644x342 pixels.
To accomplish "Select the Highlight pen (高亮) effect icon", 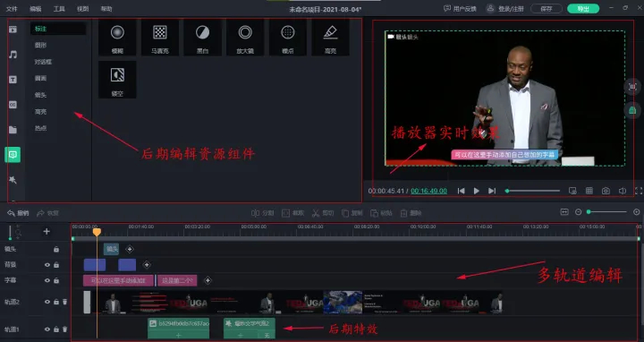I will [331, 38].
